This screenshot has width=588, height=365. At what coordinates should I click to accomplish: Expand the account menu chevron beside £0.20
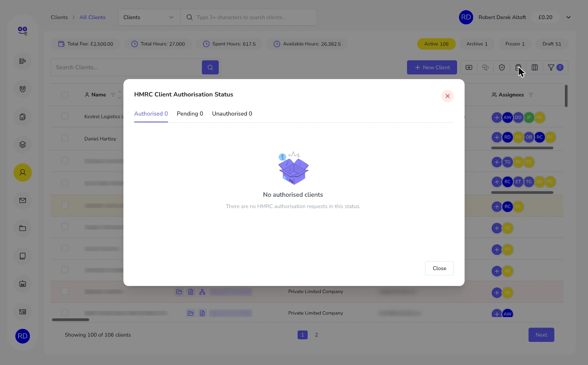pyautogui.click(x=568, y=17)
